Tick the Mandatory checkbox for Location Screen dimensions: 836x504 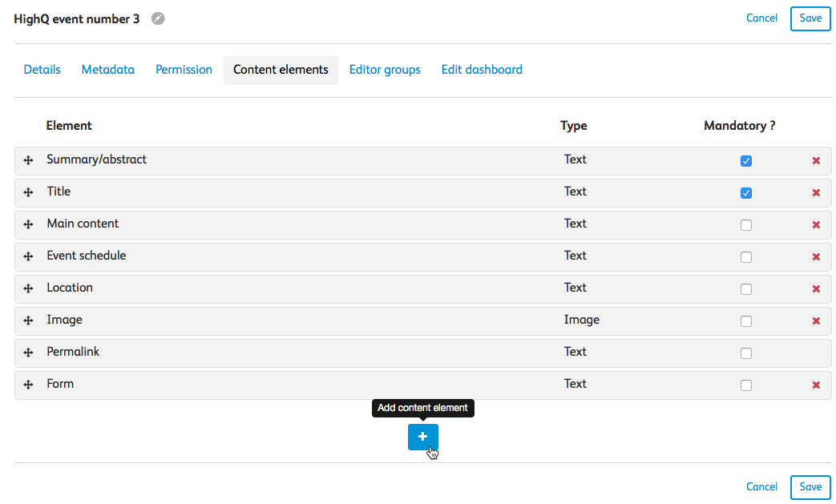click(746, 289)
